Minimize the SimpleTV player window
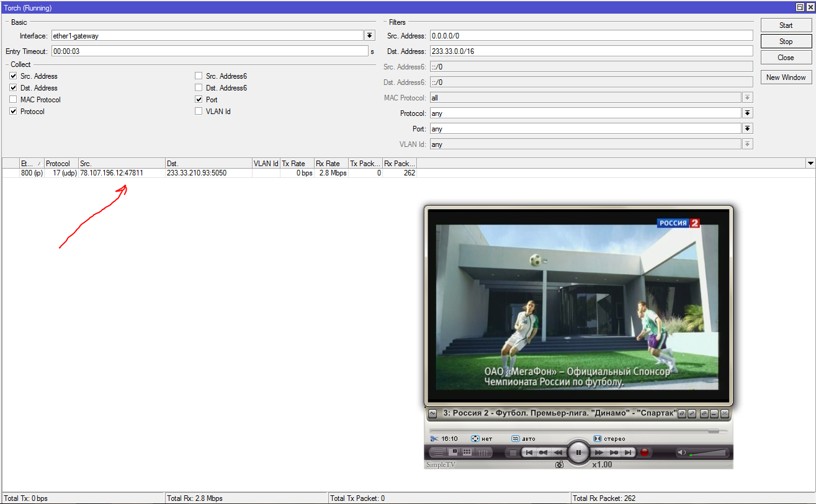The height and width of the screenshot is (504, 816). (x=714, y=413)
